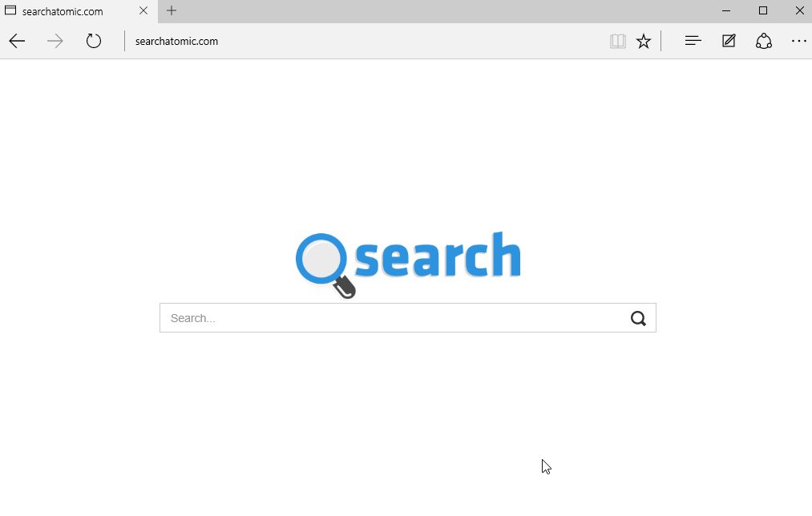This screenshot has width=812, height=516.
Task: Open a new tab with plus button
Action: click(172, 10)
